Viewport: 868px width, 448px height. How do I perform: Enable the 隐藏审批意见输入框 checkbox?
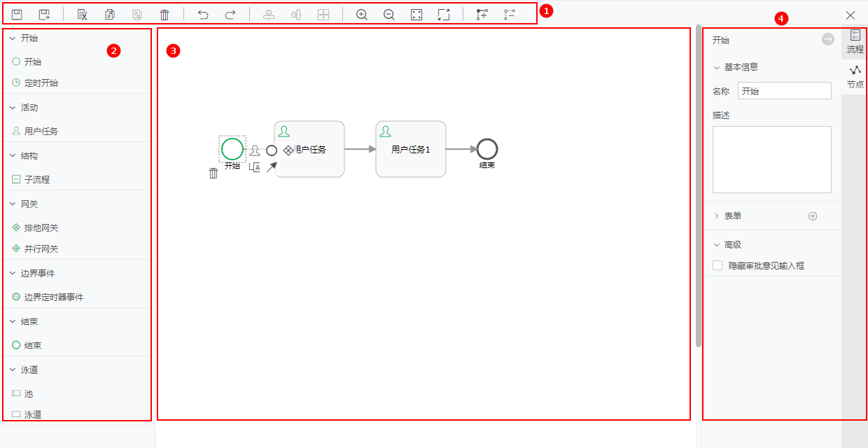[x=717, y=265]
